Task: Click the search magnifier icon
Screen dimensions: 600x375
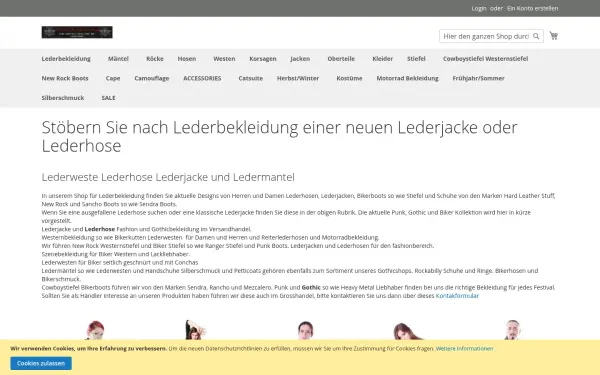Action: coord(536,36)
